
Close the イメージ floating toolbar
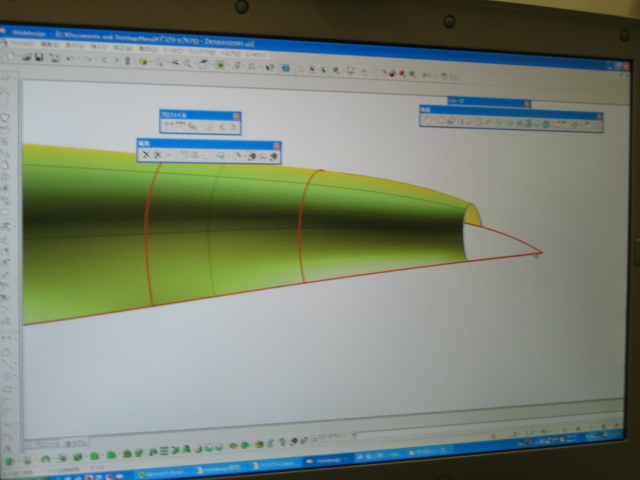pos(527,104)
